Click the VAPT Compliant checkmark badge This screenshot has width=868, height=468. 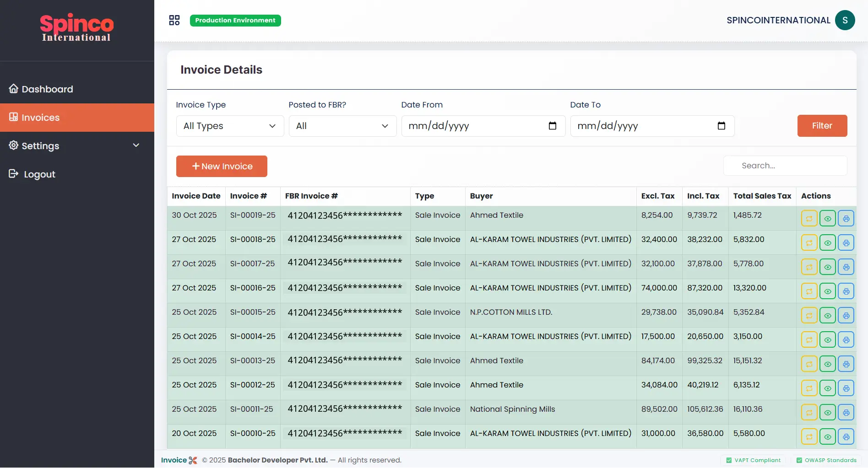pyautogui.click(x=729, y=460)
